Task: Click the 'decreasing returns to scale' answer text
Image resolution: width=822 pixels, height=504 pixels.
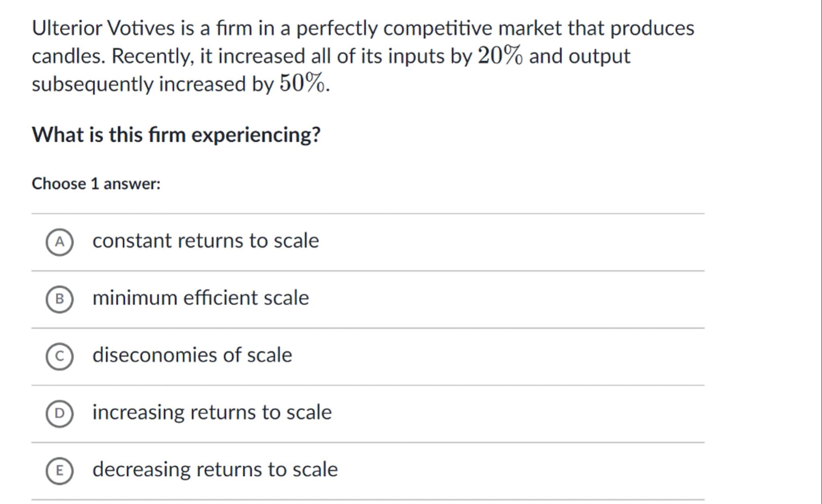Action: click(215, 469)
